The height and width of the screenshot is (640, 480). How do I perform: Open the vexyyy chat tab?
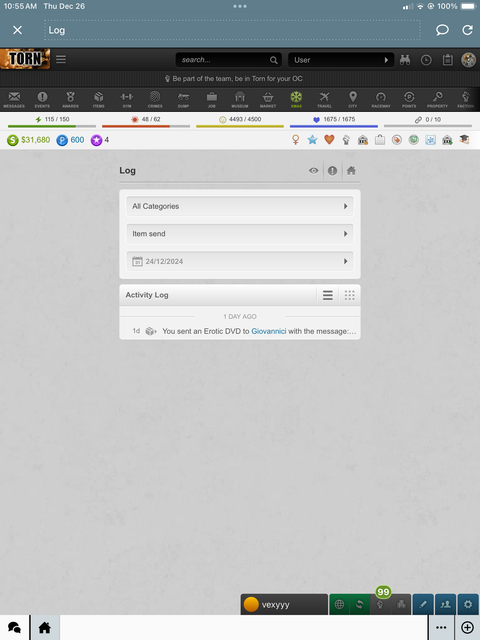[x=284, y=604]
